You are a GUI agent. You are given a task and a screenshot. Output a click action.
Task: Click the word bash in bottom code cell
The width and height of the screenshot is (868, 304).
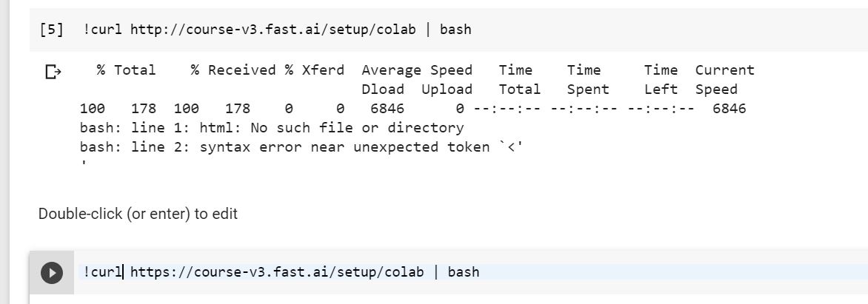click(464, 272)
